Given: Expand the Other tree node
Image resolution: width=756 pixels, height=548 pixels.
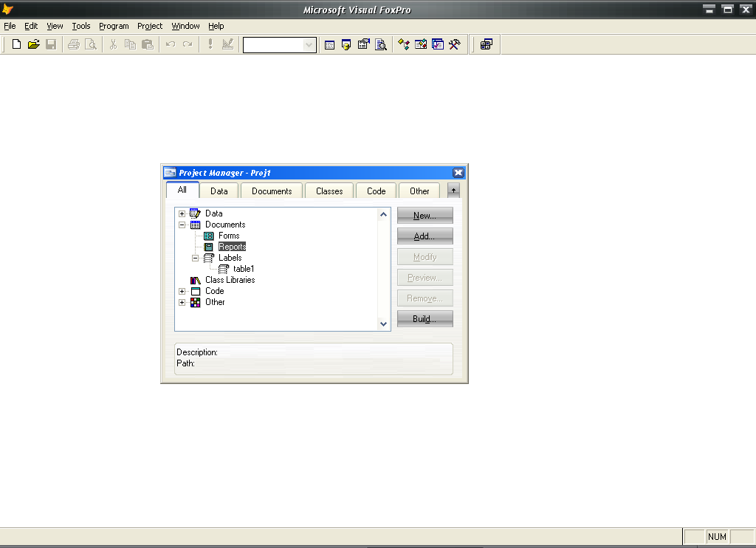Looking at the screenshot, I should tap(182, 303).
